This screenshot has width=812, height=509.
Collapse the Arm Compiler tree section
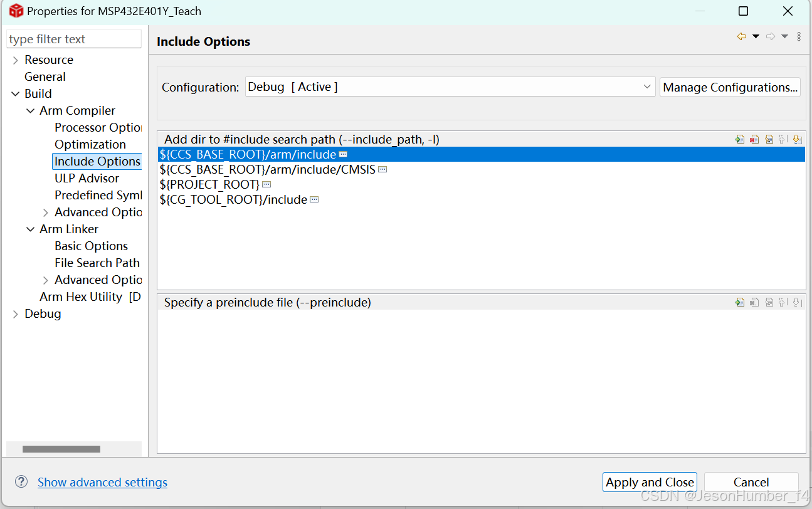[30, 110]
